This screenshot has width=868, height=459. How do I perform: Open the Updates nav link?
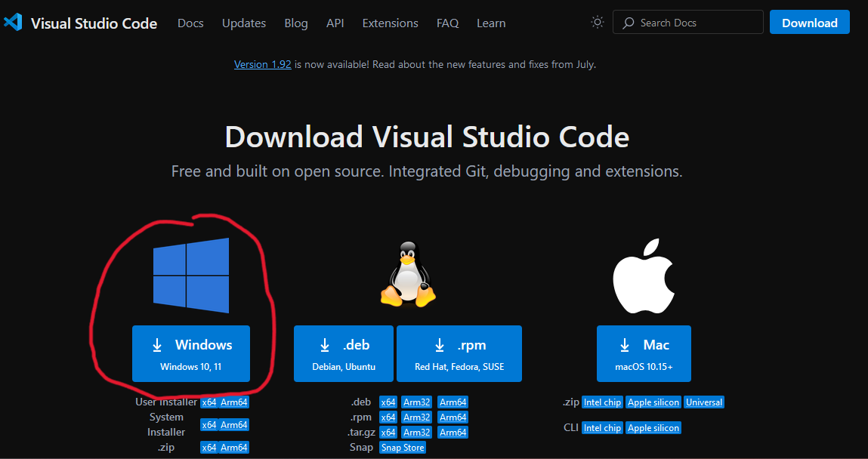pyautogui.click(x=244, y=23)
